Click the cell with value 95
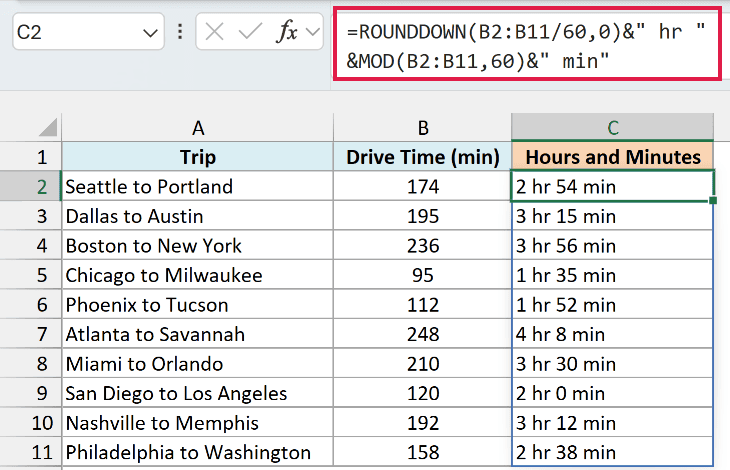 click(x=423, y=275)
